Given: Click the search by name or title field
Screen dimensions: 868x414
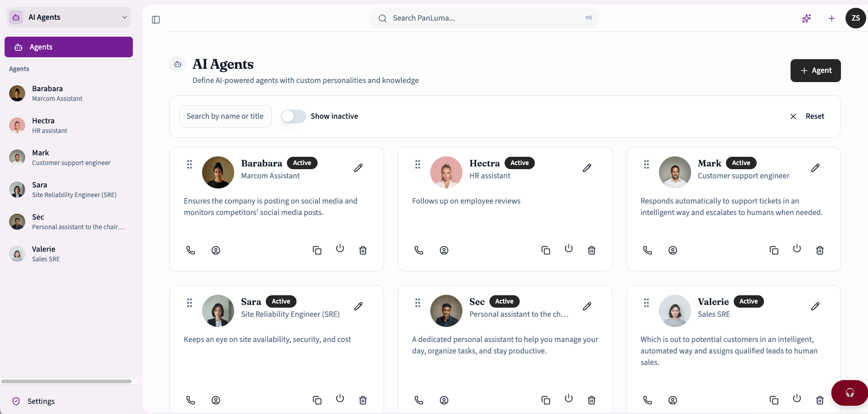Looking at the screenshot, I should [x=225, y=116].
